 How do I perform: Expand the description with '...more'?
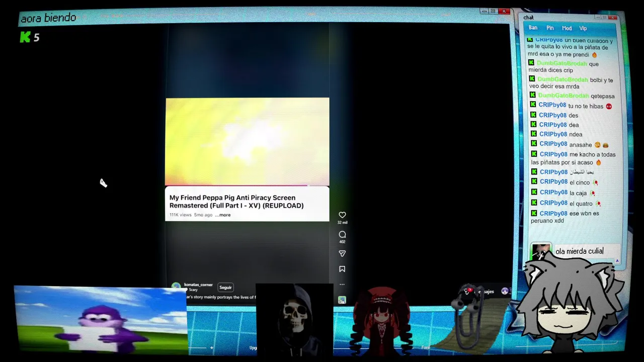click(x=223, y=215)
